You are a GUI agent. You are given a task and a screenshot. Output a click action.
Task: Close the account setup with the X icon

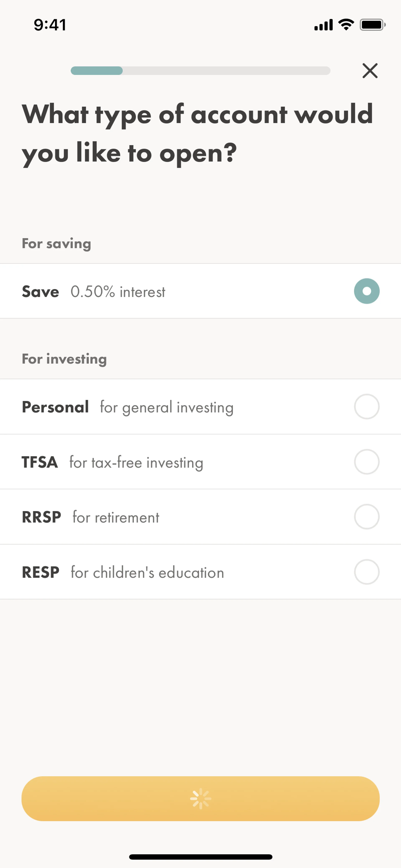tap(370, 71)
